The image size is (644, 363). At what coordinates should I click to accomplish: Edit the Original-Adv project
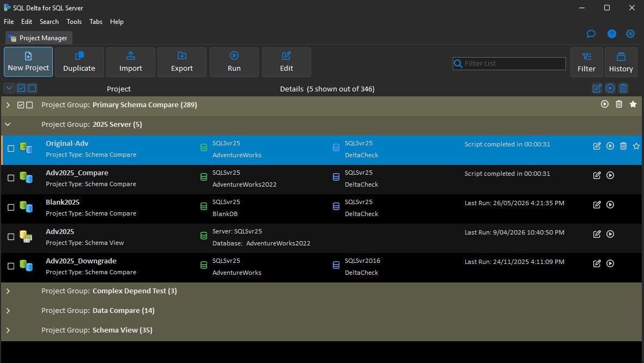click(x=597, y=146)
